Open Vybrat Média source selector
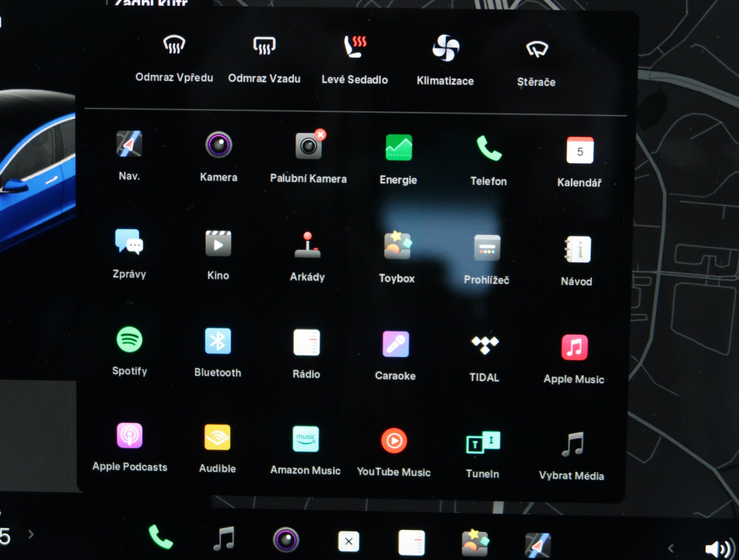Screen dimensions: 739x560 click(x=572, y=444)
